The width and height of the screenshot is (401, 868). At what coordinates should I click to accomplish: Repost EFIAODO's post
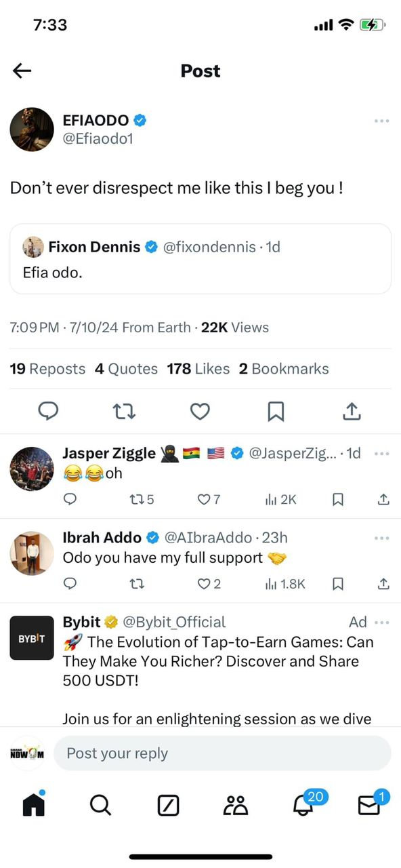[x=124, y=411]
